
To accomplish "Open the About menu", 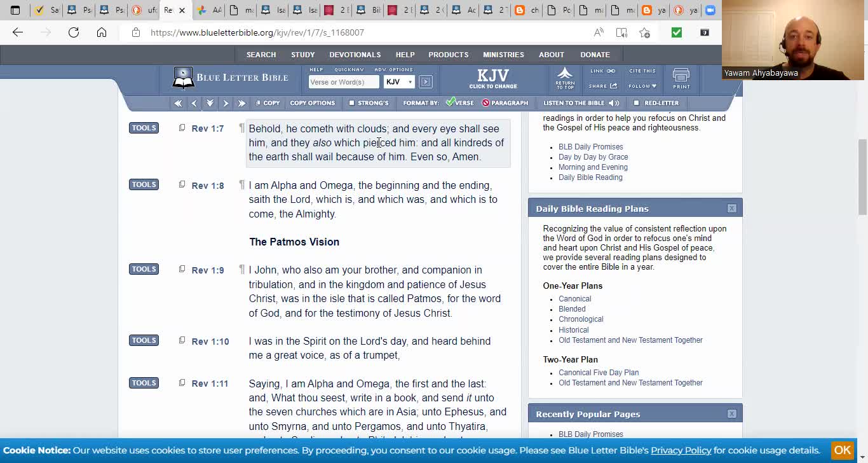I will click(552, 55).
